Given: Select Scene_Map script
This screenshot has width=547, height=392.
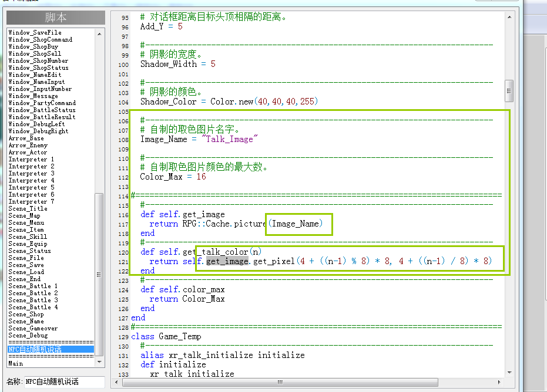Looking at the screenshot, I should click(x=25, y=215).
